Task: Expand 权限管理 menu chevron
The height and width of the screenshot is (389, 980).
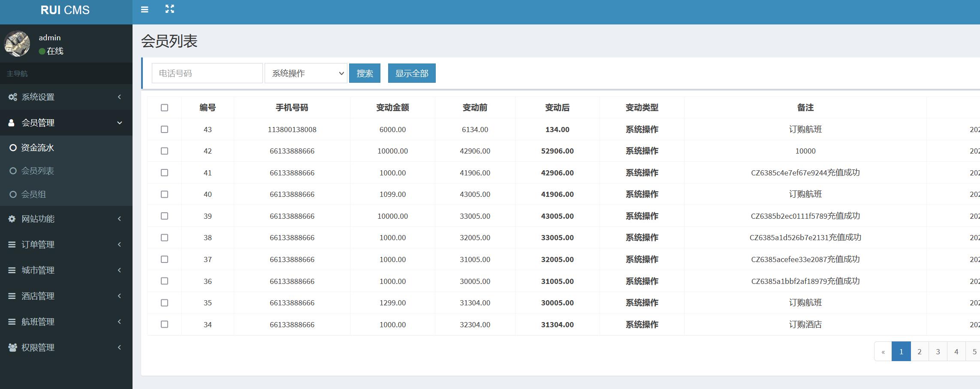Action: tap(119, 347)
